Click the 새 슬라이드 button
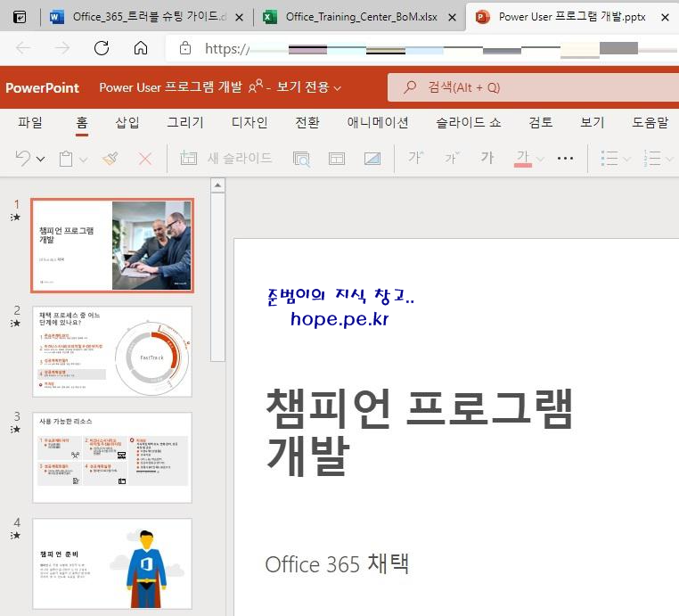Image resolution: width=679 pixels, height=616 pixels. pyautogui.click(x=226, y=158)
